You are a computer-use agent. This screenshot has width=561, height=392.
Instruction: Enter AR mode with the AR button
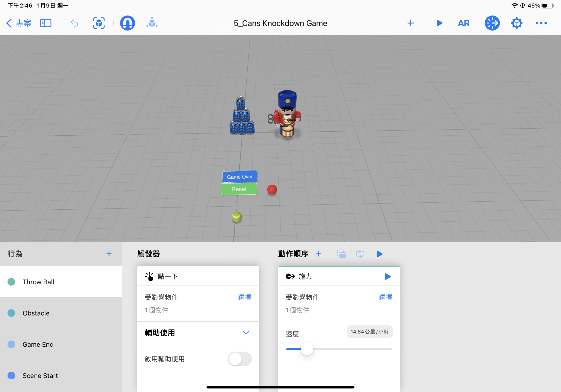(x=464, y=23)
